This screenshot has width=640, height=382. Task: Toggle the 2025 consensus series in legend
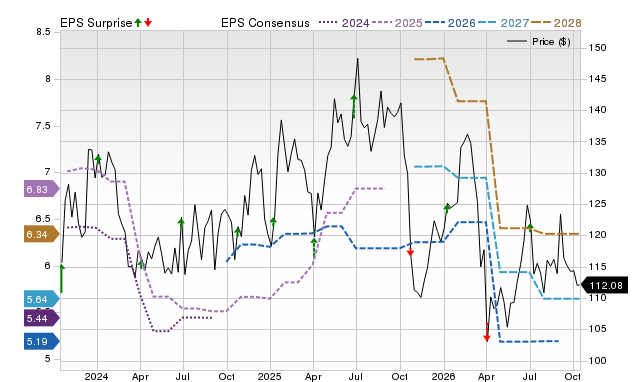click(x=397, y=23)
